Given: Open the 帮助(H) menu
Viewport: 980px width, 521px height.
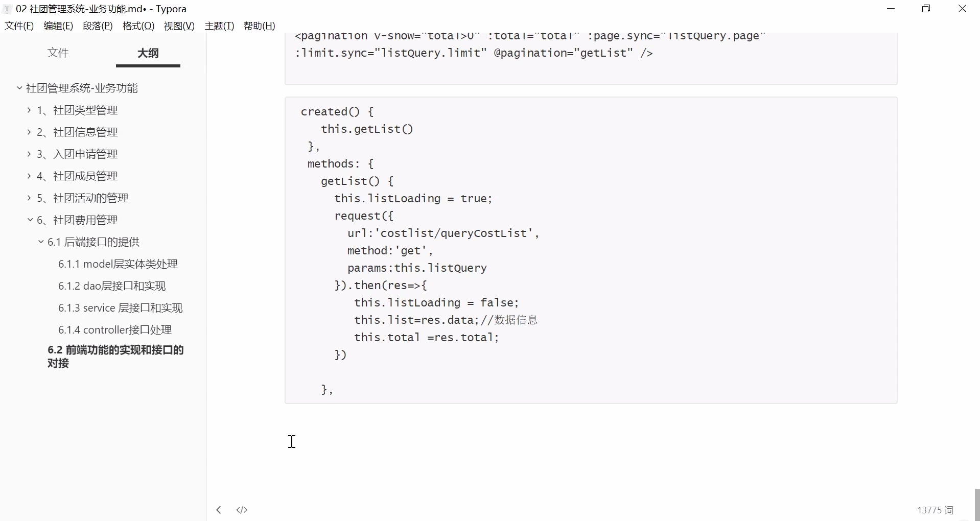Looking at the screenshot, I should 259,26.
